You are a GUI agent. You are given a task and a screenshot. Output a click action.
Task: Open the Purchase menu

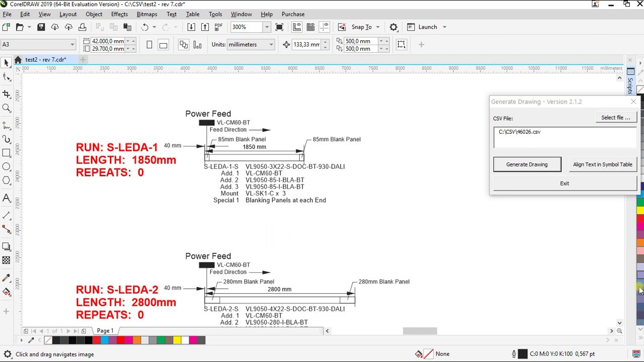(x=293, y=14)
